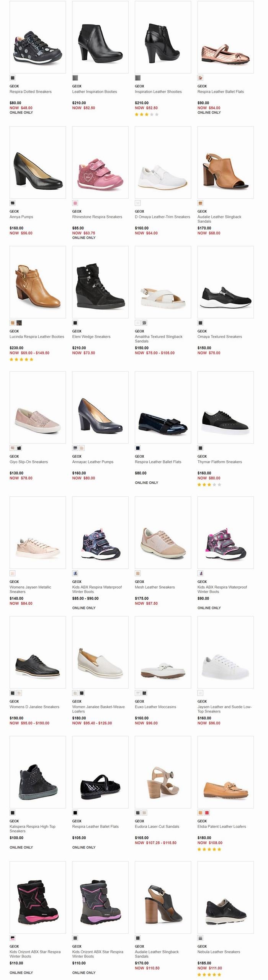The image size is (268, 980).
Task: Select dark color swatch for Lucinda Booties
Action: click(19, 323)
